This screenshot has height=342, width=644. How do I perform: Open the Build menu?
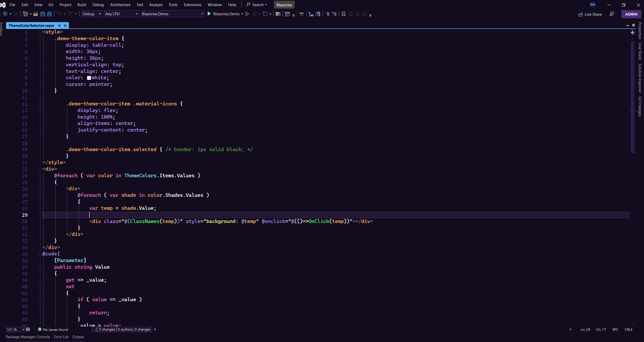pyautogui.click(x=82, y=5)
